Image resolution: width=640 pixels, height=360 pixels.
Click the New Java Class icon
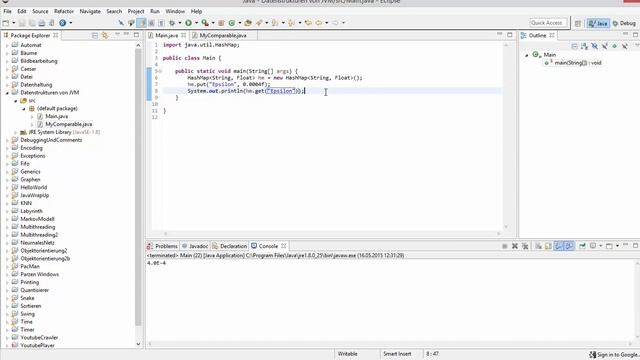(232, 23)
